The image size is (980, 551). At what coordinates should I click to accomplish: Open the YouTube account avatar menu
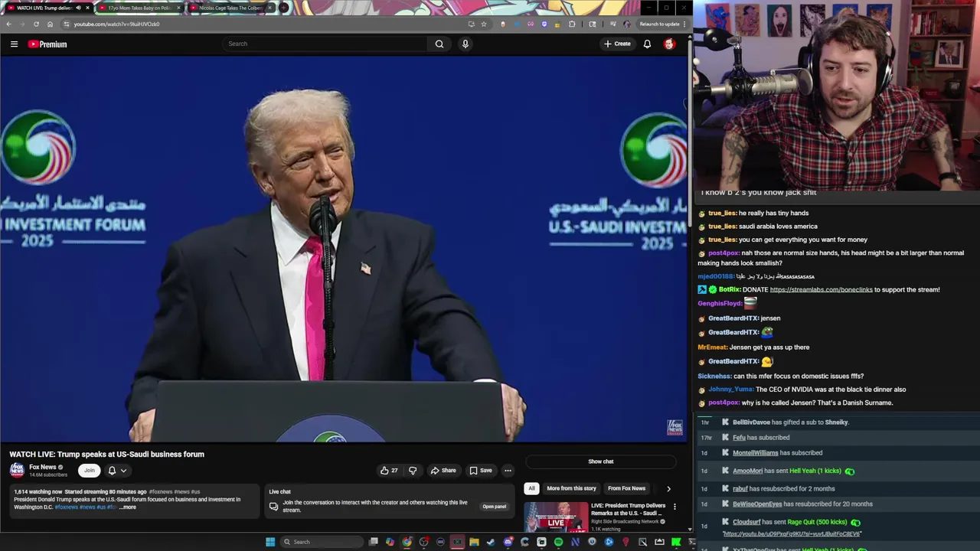tap(669, 44)
